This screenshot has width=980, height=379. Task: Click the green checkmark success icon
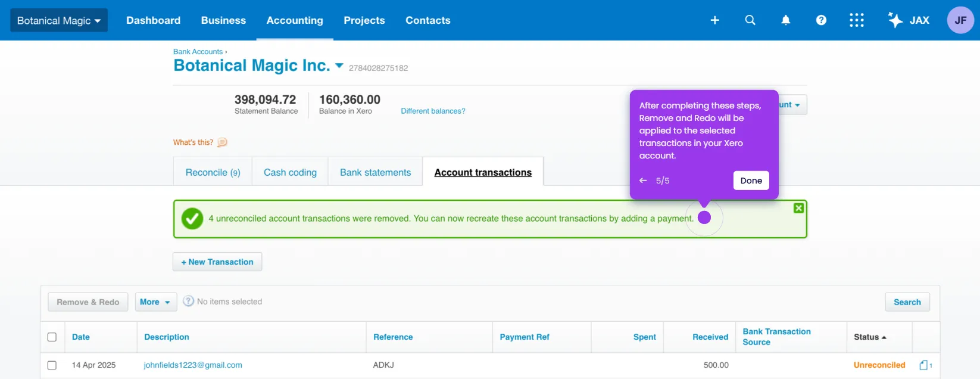click(192, 219)
